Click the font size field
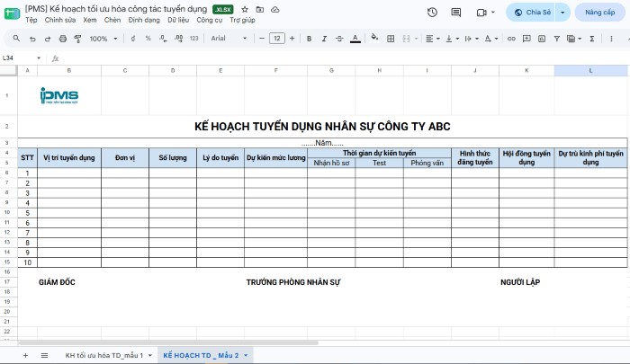The height and width of the screenshot is (364, 630). pyautogui.click(x=277, y=39)
